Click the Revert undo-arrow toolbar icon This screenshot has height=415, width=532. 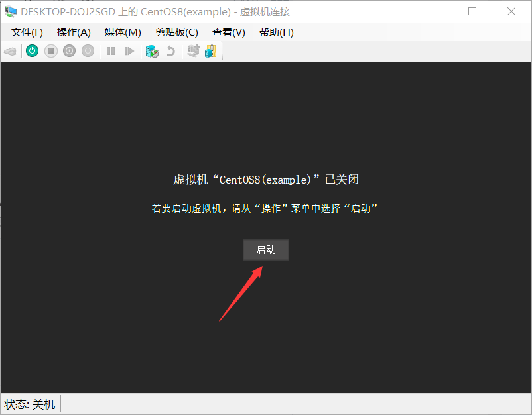click(170, 51)
